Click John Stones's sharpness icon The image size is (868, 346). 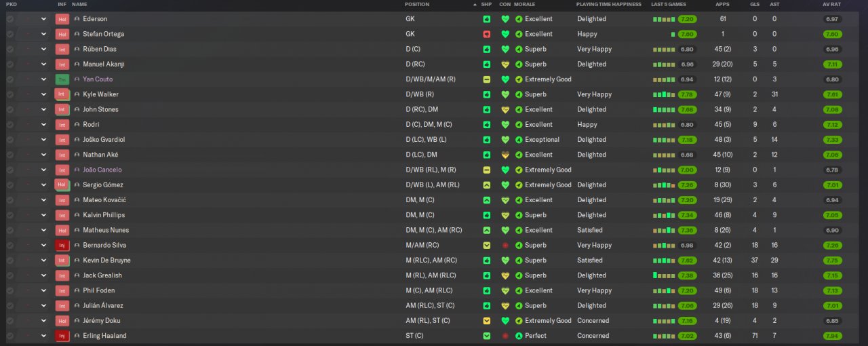coord(486,109)
